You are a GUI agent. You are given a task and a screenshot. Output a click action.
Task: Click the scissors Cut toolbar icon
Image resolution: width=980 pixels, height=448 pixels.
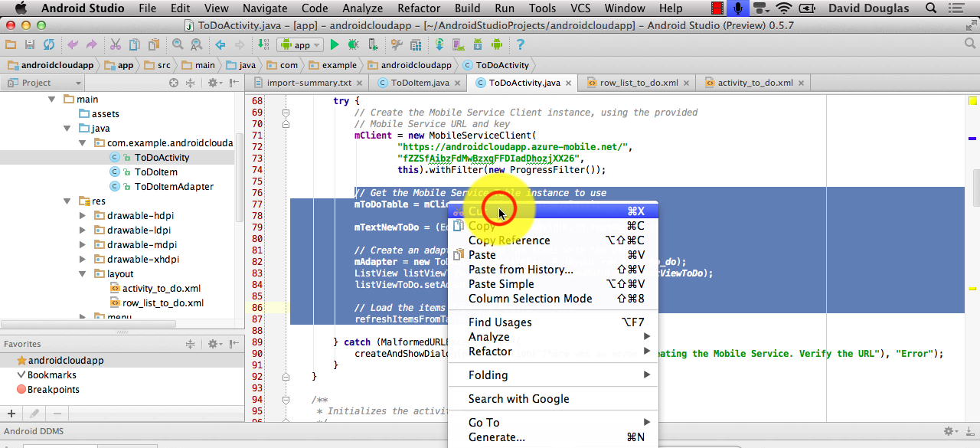pos(115,45)
